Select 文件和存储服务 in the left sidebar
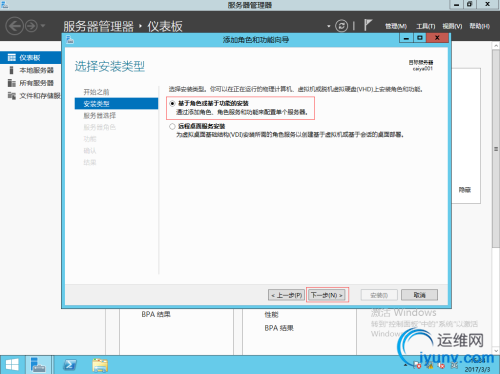Image resolution: width=500 pixels, height=374 pixels. pyautogui.click(x=31, y=96)
